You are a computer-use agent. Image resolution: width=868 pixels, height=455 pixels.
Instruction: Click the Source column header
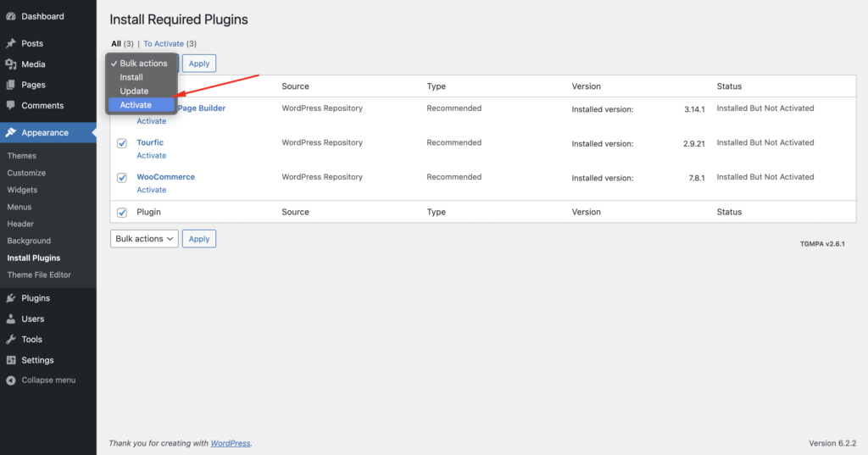tap(295, 86)
